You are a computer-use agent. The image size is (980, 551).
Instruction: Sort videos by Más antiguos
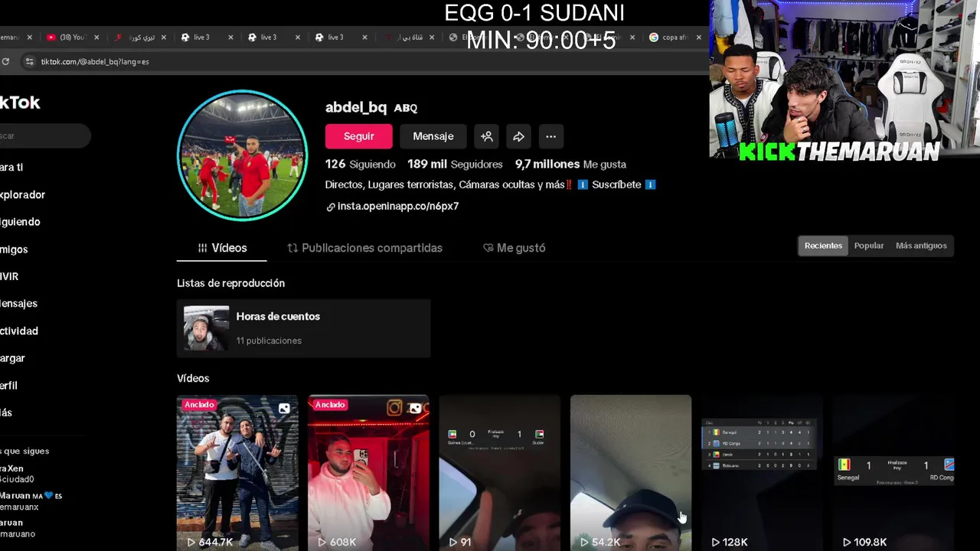click(x=921, y=246)
